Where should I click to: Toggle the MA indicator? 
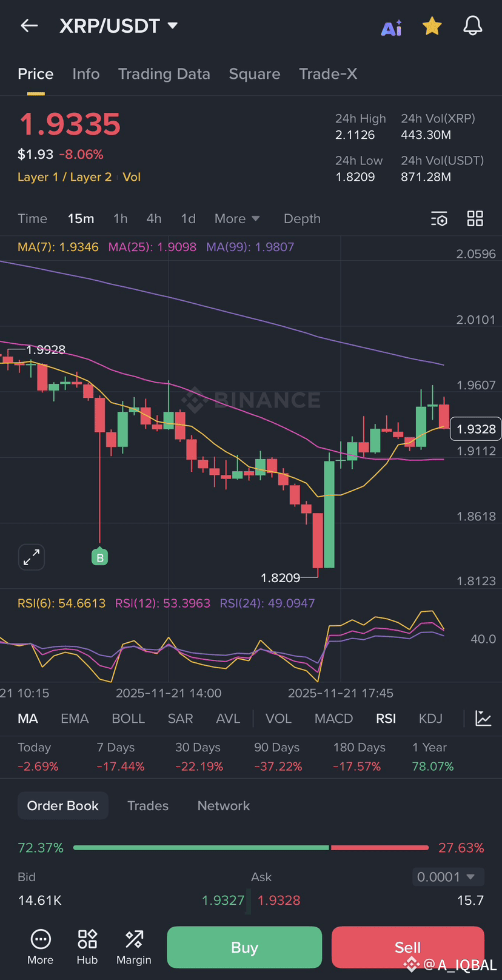(28, 719)
